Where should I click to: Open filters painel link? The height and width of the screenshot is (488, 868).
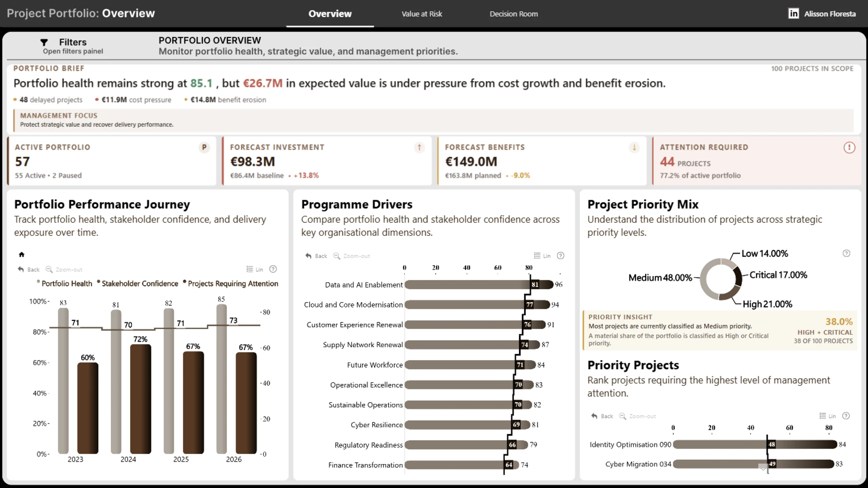[x=73, y=51]
